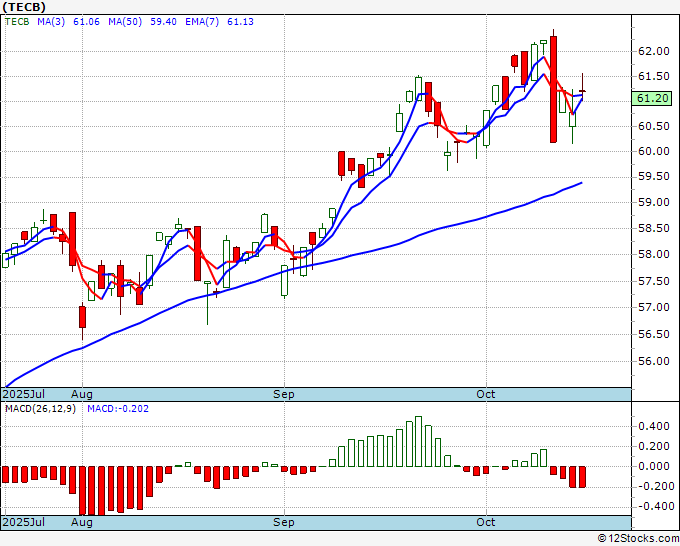This screenshot has width=680, height=546.
Task: Click the 62.00 price axis label
Action: click(654, 51)
